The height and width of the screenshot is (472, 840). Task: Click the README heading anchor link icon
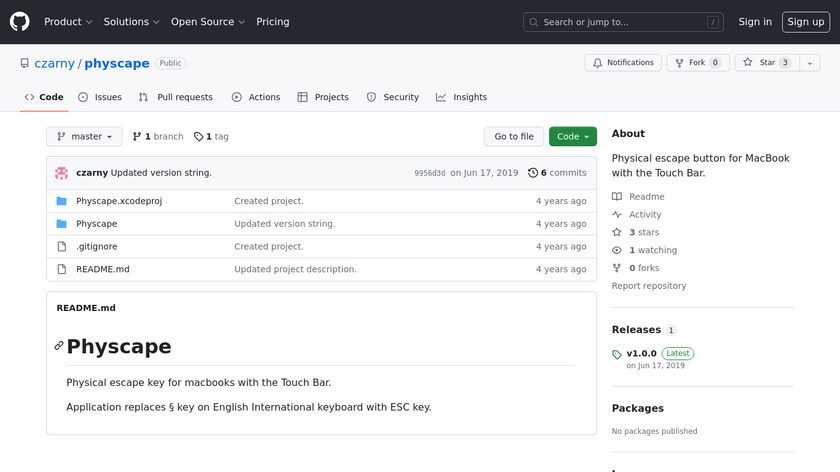click(x=59, y=346)
